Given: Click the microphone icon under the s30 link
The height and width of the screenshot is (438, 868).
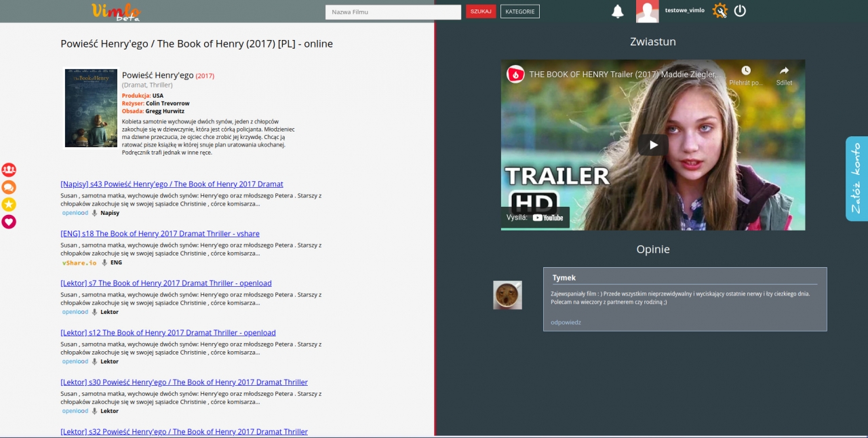Looking at the screenshot, I should (95, 411).
